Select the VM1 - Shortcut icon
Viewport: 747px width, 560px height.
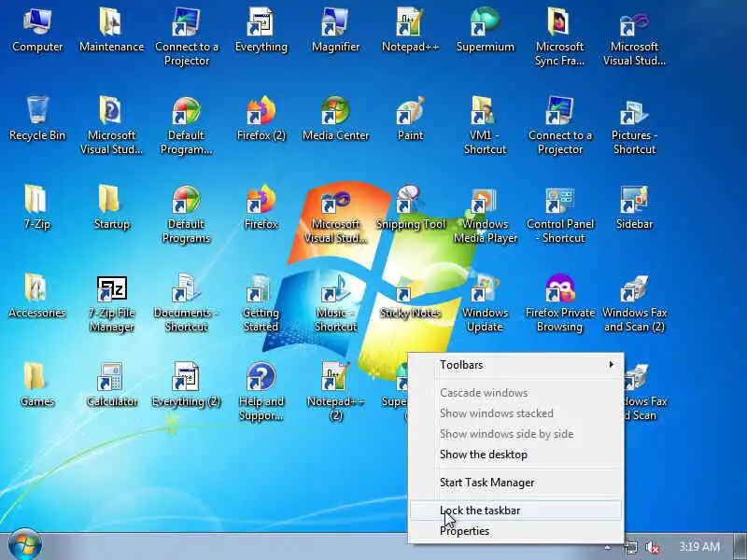[485, 125]
